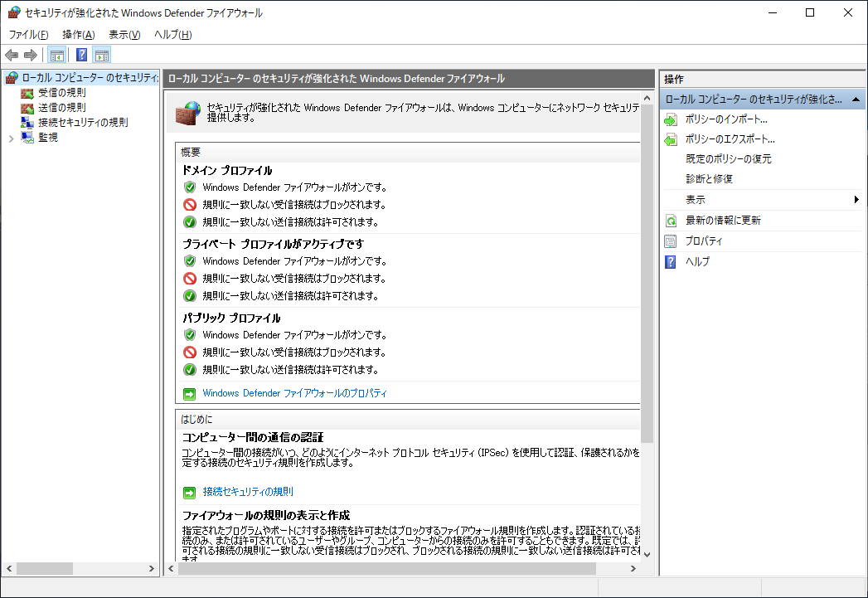Click the green arrow icon beside ファイアウォールのプロパティ
Image resolution: width=868 pixels, height=598 pixels.
pyautogui.click(x=189, y=394)
